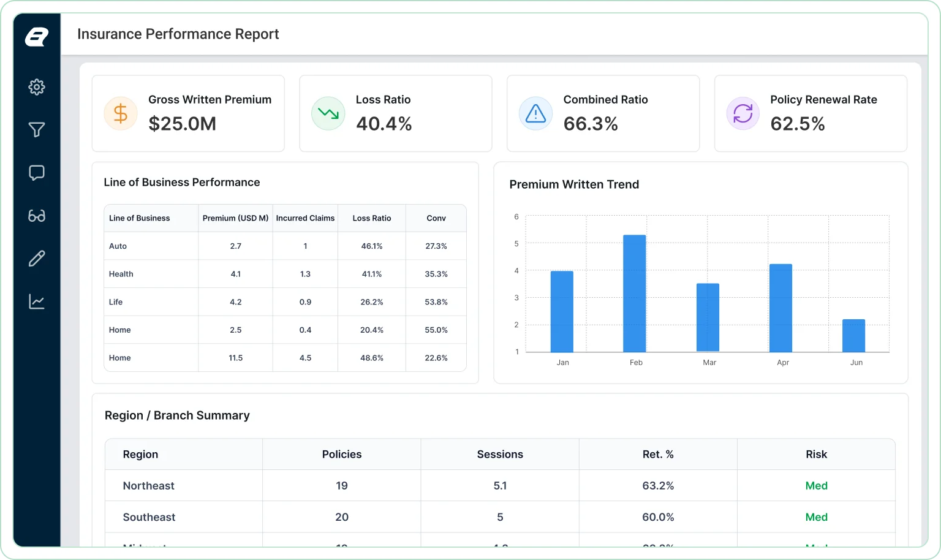This screenshot has height=560, width=941.
Task: Click the Policies column header in Region table
Action: coord(342,455)
